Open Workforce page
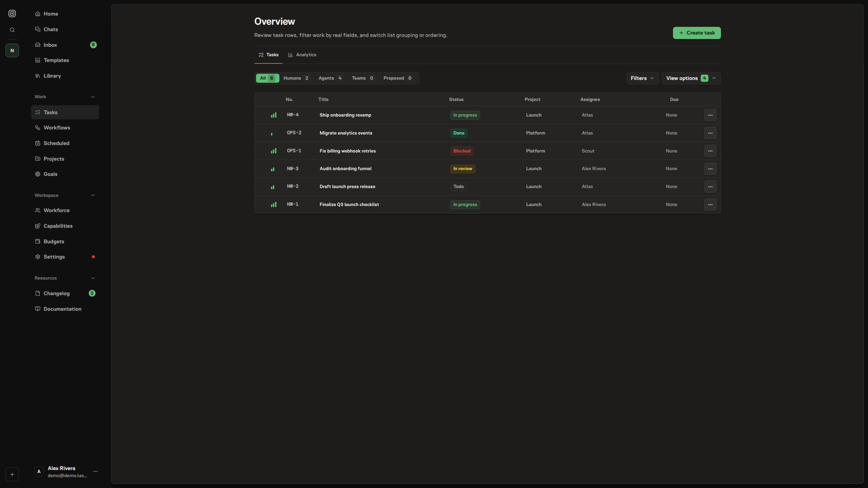The width and height of the screenshot is (868, 488). pyautogui.click(x=65, y=210)
